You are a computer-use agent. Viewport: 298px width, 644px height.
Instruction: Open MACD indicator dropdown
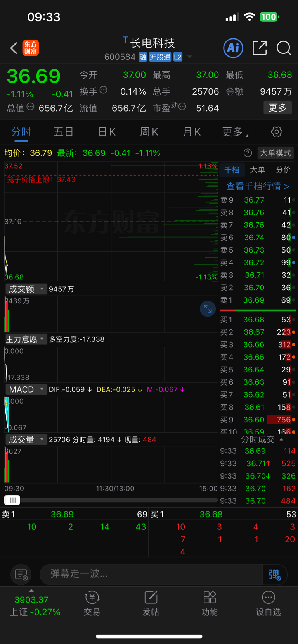(26, 389)
